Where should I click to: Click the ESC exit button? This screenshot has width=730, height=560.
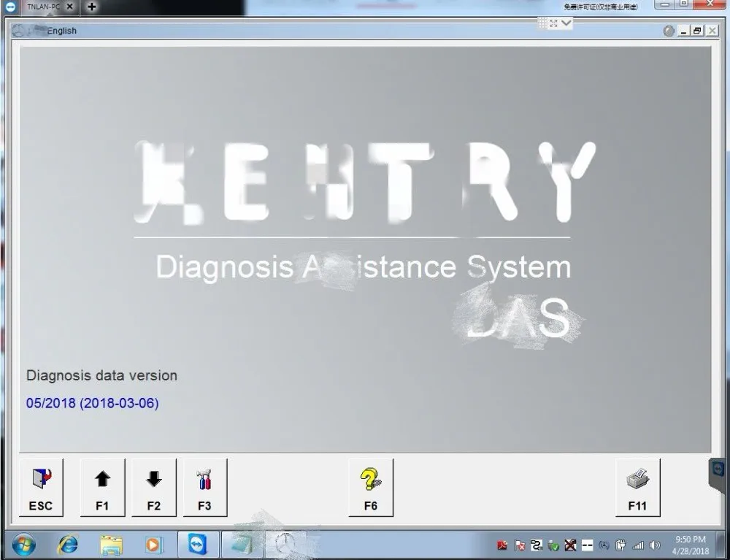pyautogui.click(x=41, y=488)
